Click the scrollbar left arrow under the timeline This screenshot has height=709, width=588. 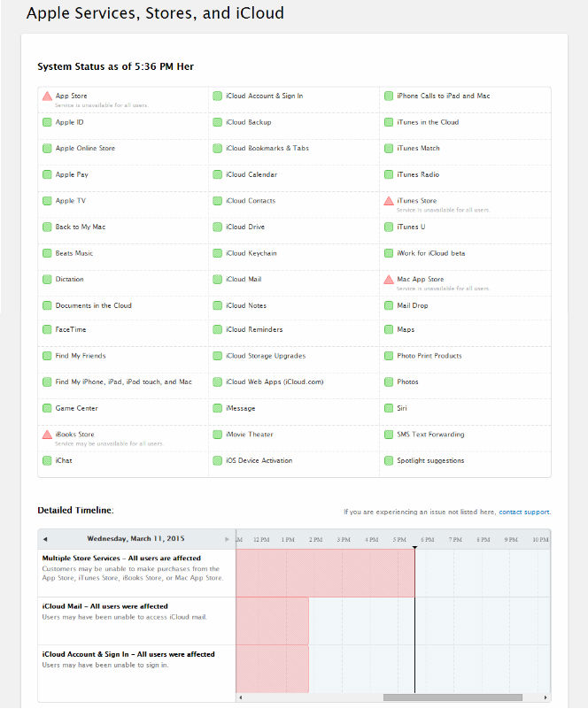240,697
